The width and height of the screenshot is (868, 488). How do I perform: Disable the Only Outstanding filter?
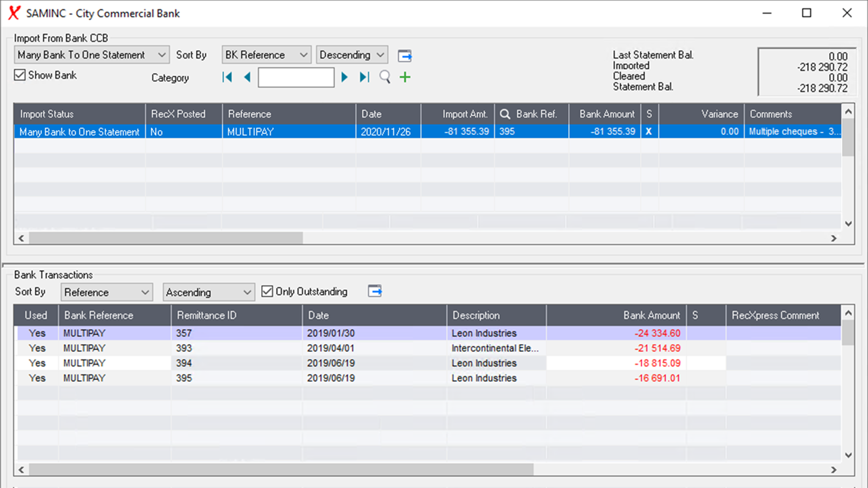(x=267, y=291)
